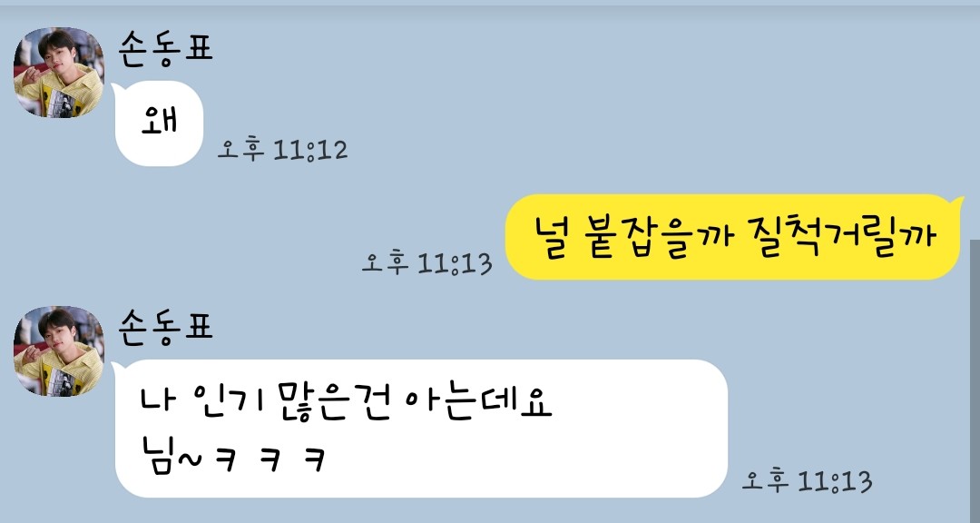Select the yellow 널 붙잡을까 질척거릴까 bubble
The height and width of the screenshot is (523, 980).
[732, 237]
